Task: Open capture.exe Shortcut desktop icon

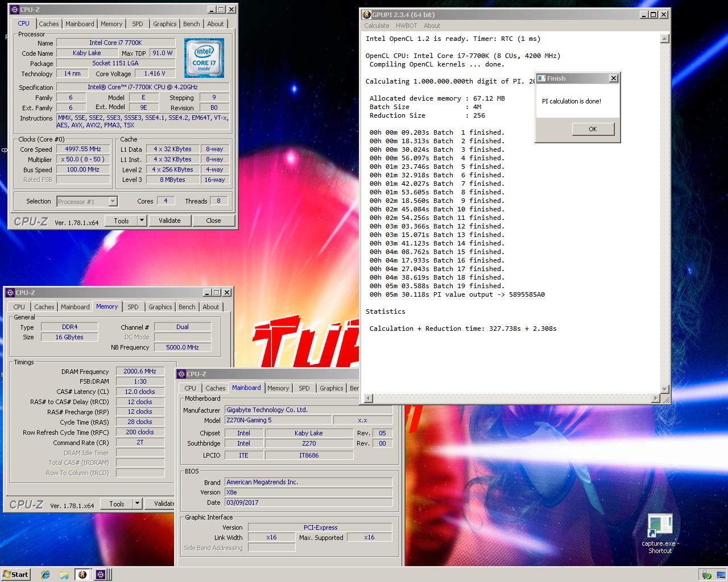Action: (660, 533)
